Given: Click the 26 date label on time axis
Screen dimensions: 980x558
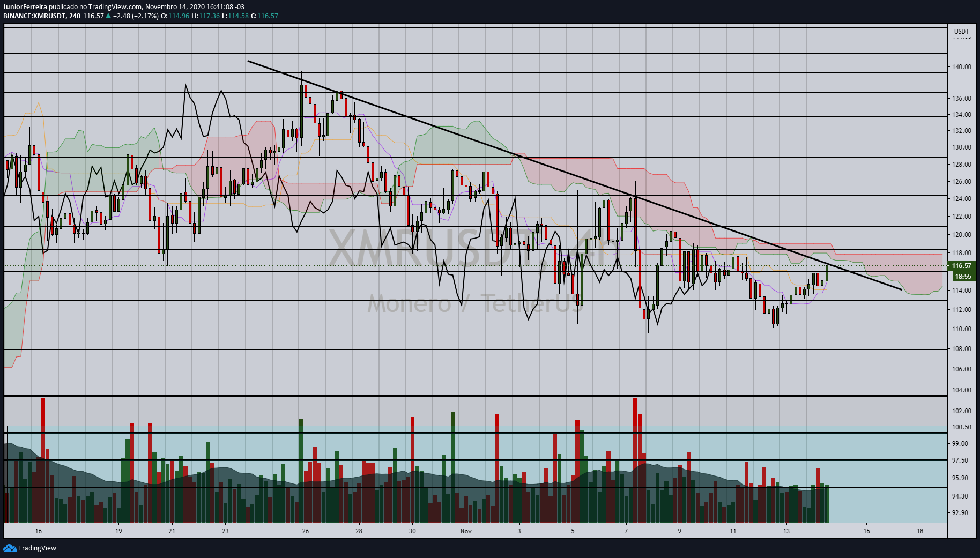Looking at the screenshot, I should pyautogui.click(x=306, y=531).
